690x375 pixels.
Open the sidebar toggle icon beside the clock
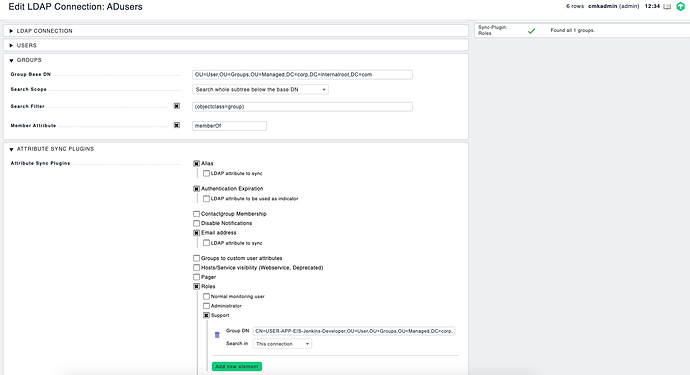pos(667,7)
